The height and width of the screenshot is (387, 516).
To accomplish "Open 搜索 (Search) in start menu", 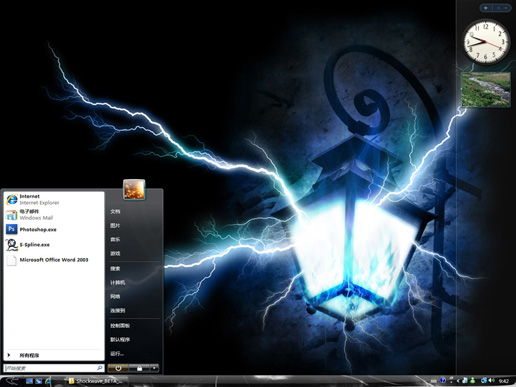I will coord(115,268).
